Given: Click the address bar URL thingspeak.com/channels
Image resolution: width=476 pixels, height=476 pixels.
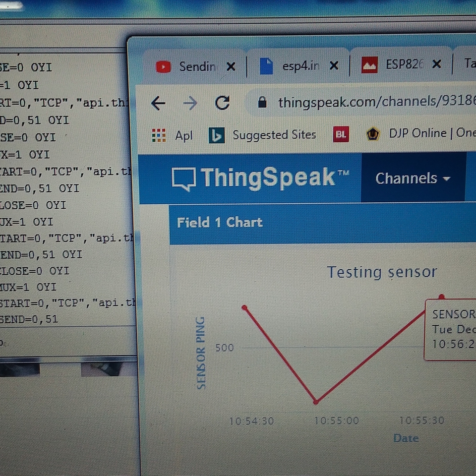Looking at the screenshot, I should [x=377, y=102].
